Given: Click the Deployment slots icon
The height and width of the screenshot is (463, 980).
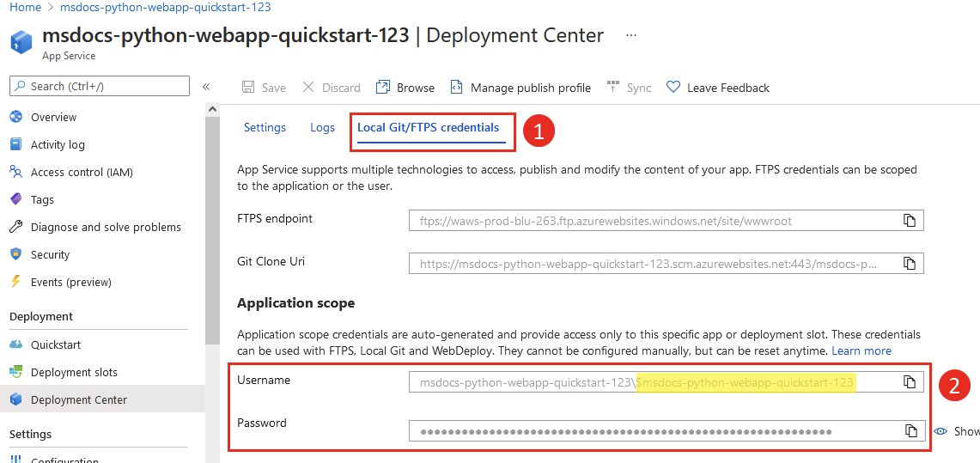Looking at the screenshot, I should [16, 372].
